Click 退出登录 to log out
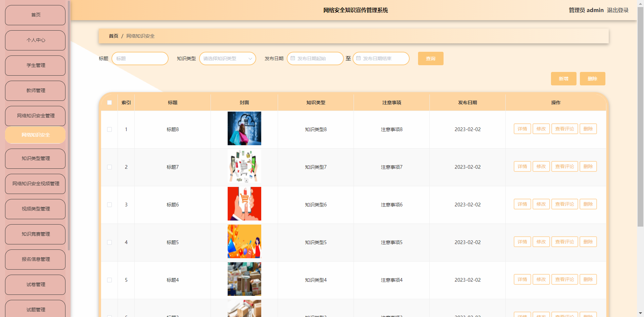 (x=617, y=10)
